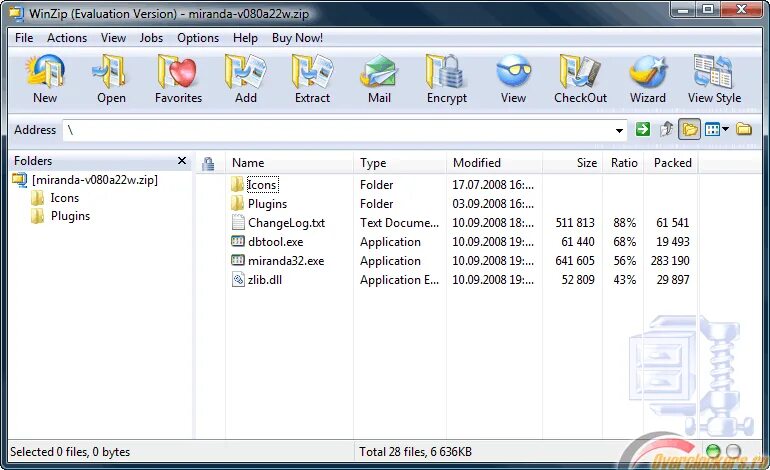Image resolution: width=770 pixels, height=470 pixels.
Task: Toggle the Folders pane button in address bar
Action: tap(689, 130)
